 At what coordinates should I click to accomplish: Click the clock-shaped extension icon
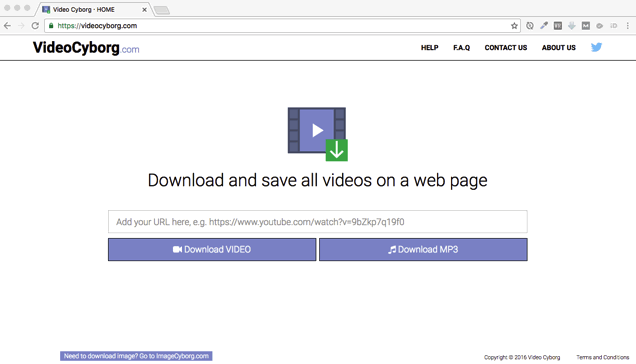(x=530, y=26)
